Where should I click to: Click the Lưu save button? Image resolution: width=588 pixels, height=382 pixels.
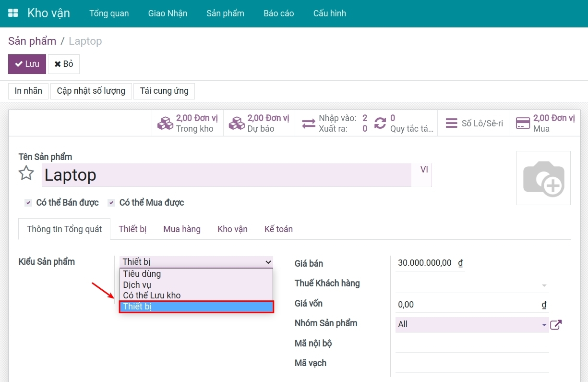click(x=27, y=64)
